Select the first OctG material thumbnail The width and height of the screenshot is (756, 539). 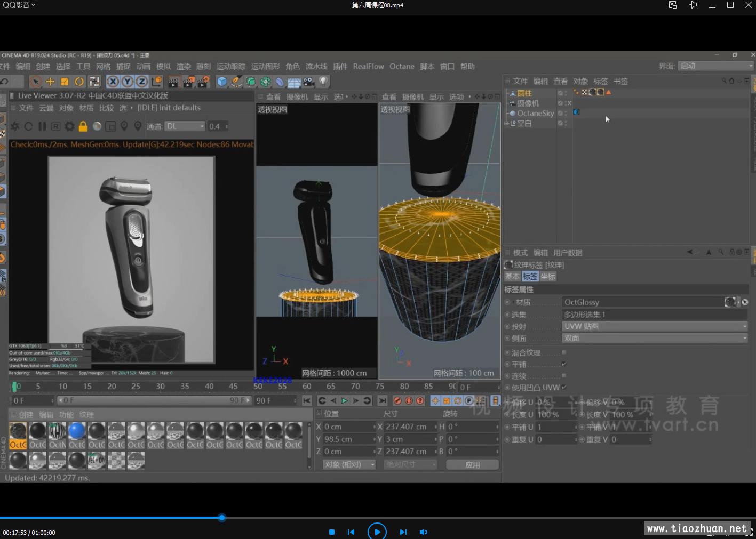click(x=18, y=436)
